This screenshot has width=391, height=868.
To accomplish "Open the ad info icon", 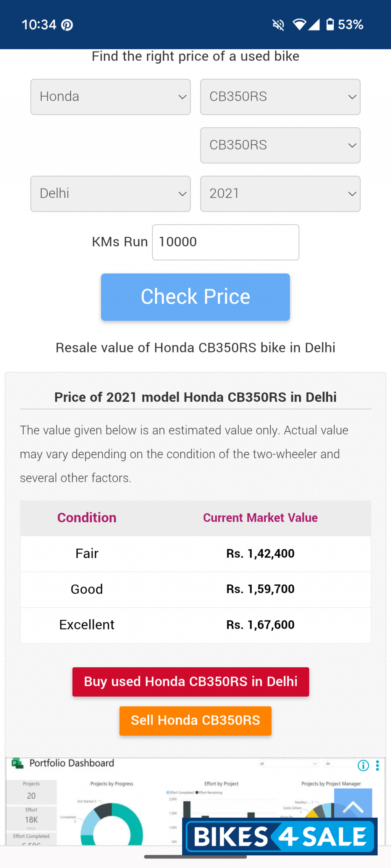I will [363, 765].
